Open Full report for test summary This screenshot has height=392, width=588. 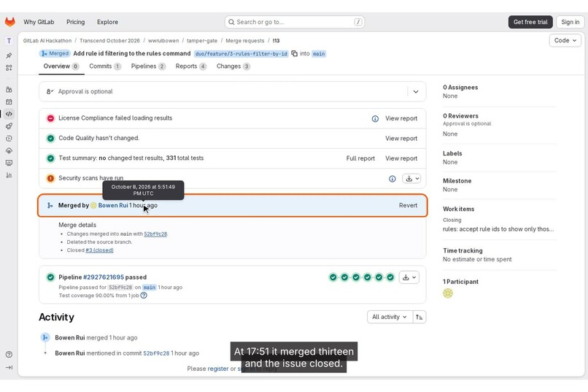[x=360, y=158]
